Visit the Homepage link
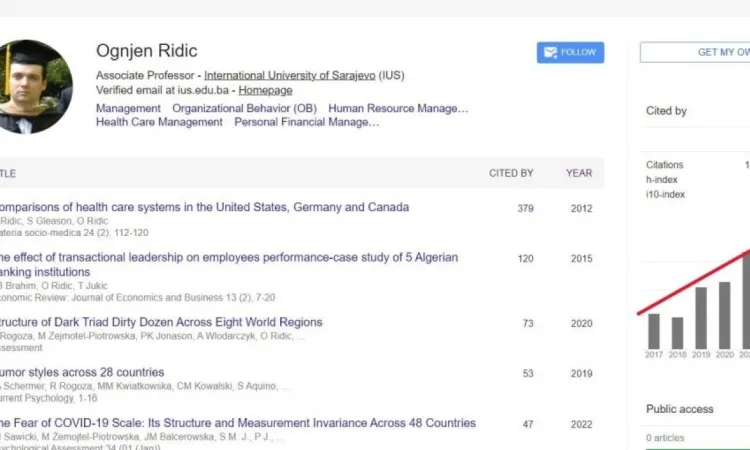 tap(265, 90)
